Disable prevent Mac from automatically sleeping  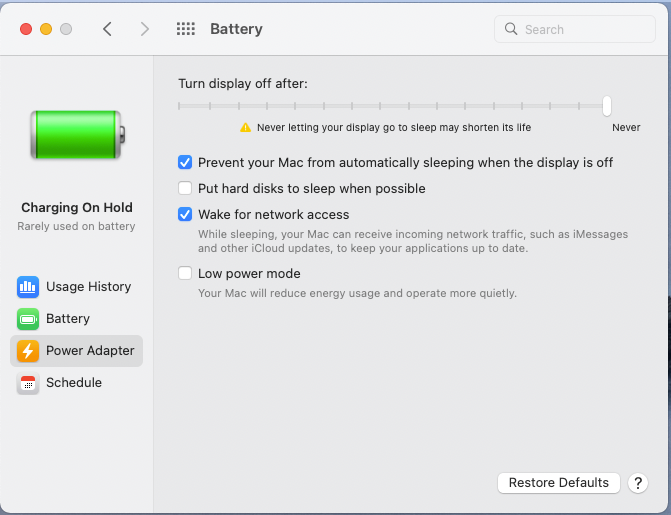(x=185, y=162)
